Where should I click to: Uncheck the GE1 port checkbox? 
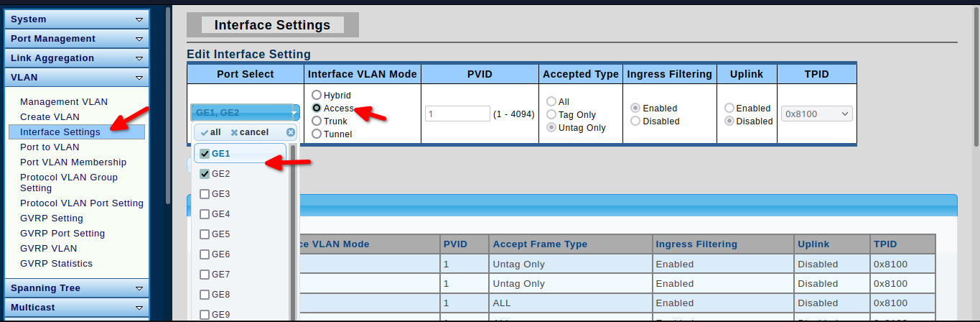(205, 154)
